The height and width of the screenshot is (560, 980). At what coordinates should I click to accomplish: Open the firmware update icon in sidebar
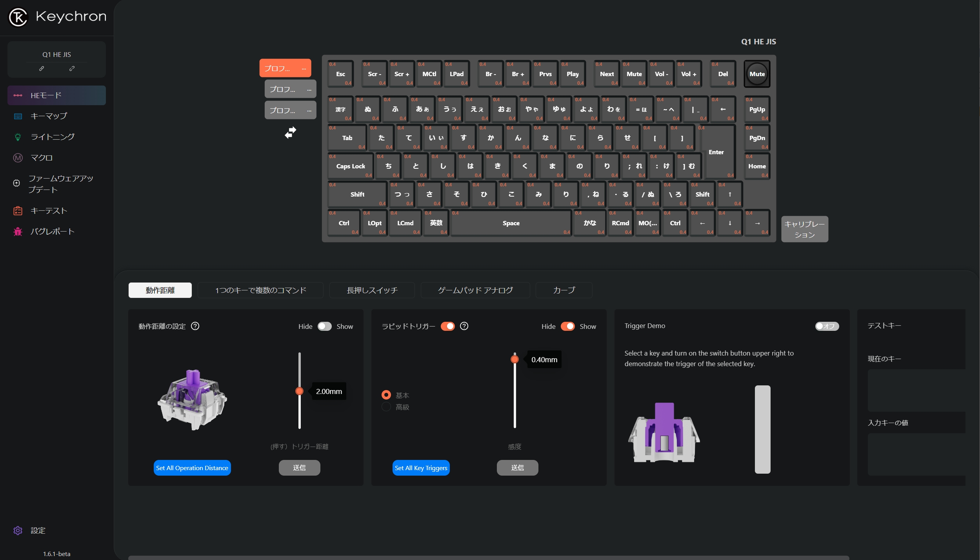pyautogui.click(x=16, y=183)
